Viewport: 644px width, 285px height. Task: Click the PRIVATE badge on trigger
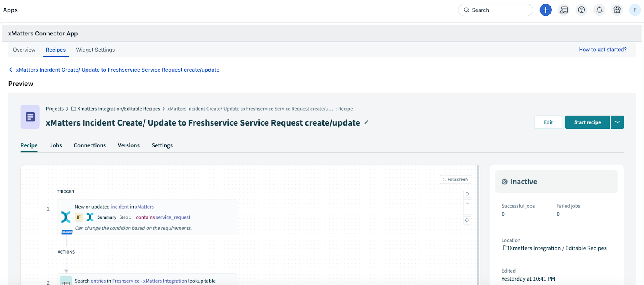[x=67, y=232]
